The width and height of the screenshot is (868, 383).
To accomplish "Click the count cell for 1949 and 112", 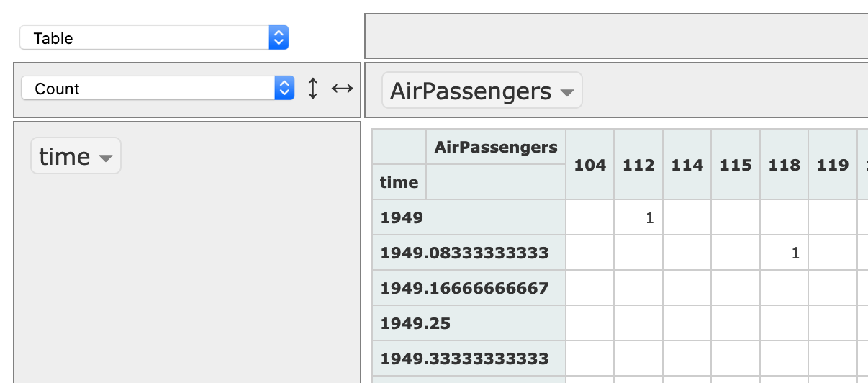I will [638, 217].
